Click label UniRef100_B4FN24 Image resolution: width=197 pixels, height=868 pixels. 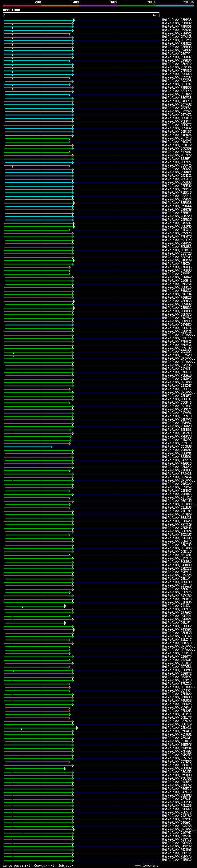(177, 135)
